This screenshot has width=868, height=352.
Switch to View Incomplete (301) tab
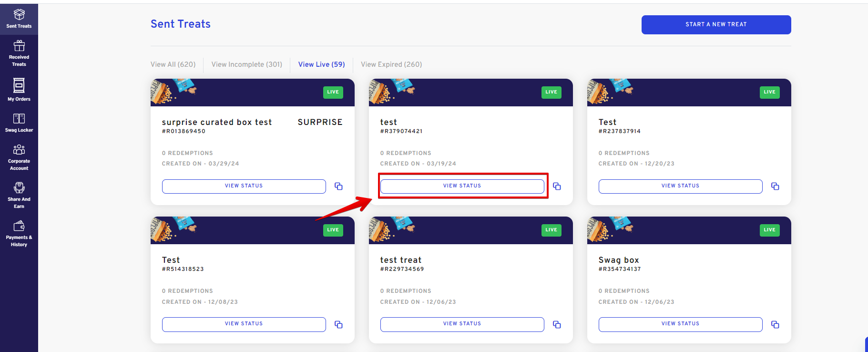point(247,64)
